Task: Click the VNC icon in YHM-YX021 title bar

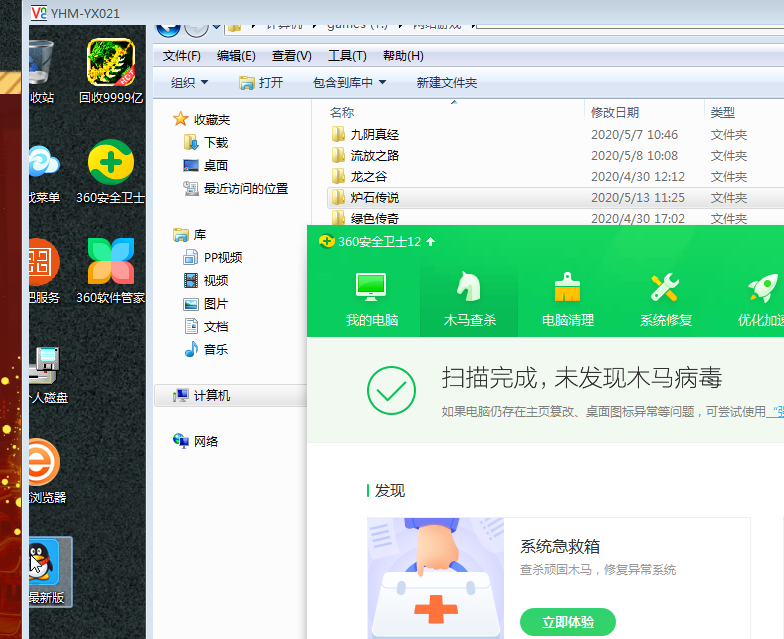Action: tap(38, 12)
